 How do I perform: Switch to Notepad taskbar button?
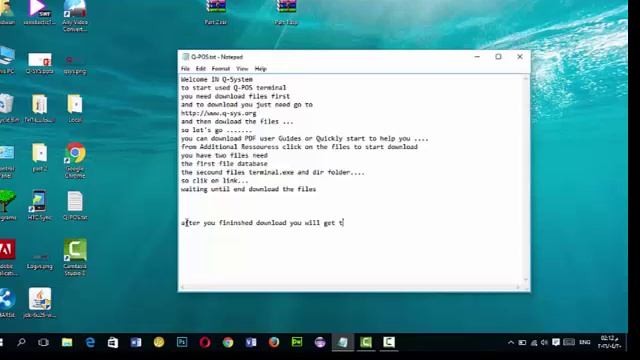point(343,342)
